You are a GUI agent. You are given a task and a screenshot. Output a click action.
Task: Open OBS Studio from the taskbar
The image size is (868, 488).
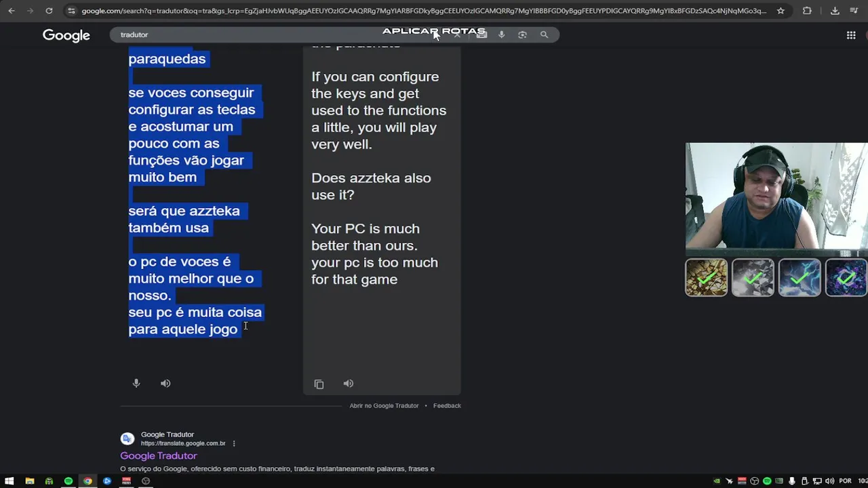146,481
